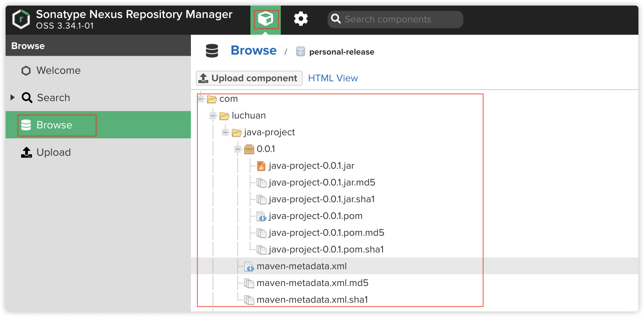Select the java-project folder icon
The width and height of the screenshot is (644, 317).
click(237, 132)
